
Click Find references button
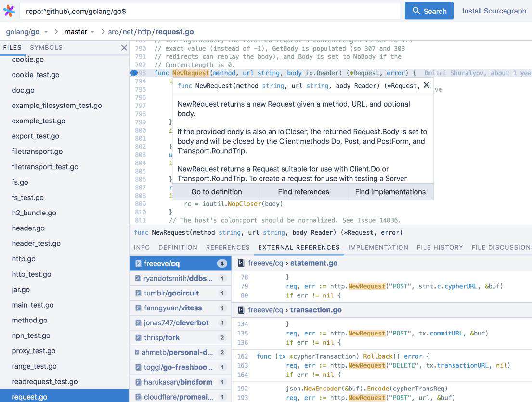[x=303, y=192]
